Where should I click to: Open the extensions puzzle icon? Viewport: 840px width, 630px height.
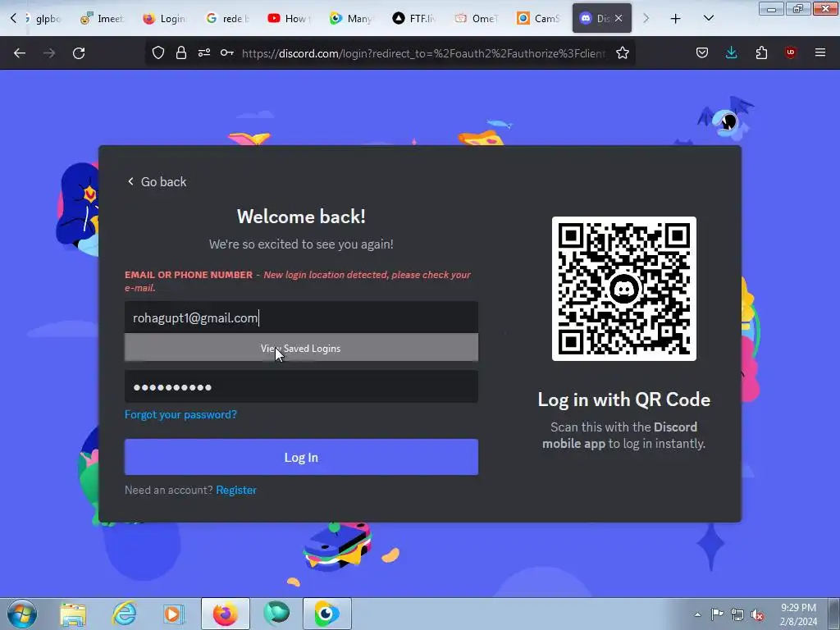click(x=761, y=53)
